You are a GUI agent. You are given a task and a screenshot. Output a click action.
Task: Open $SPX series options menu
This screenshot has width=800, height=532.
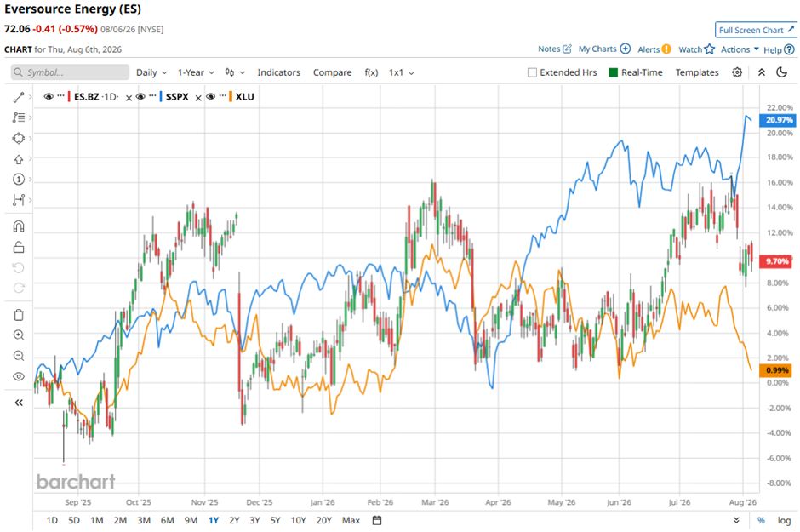click(x=152, y=96)
